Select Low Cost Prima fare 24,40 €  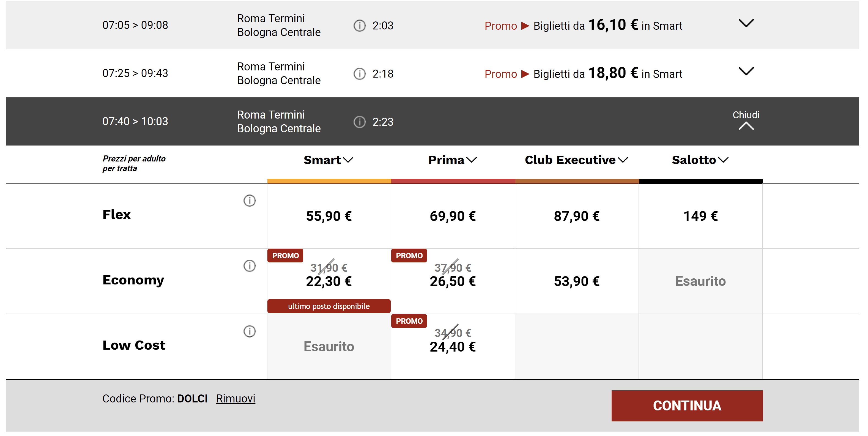(x=452, y=346)
